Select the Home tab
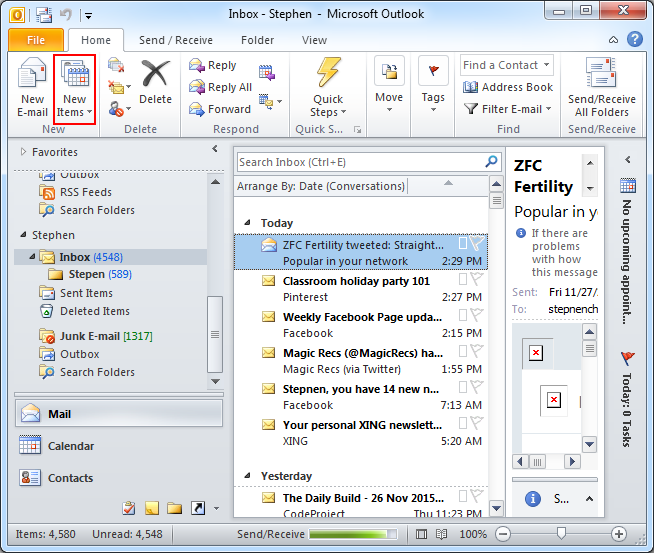Image resolution: width=654 pixels, height=553 pixels. (x=96, y=40)
